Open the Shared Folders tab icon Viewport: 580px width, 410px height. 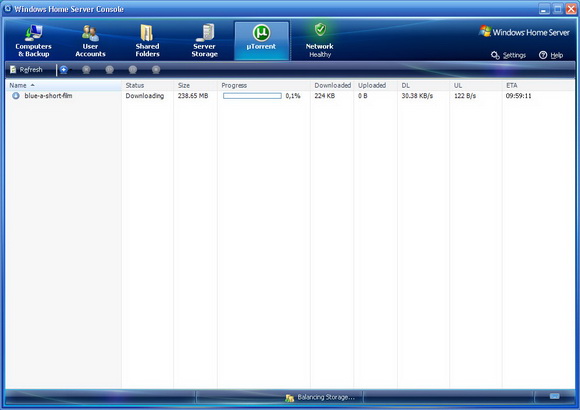147,33
